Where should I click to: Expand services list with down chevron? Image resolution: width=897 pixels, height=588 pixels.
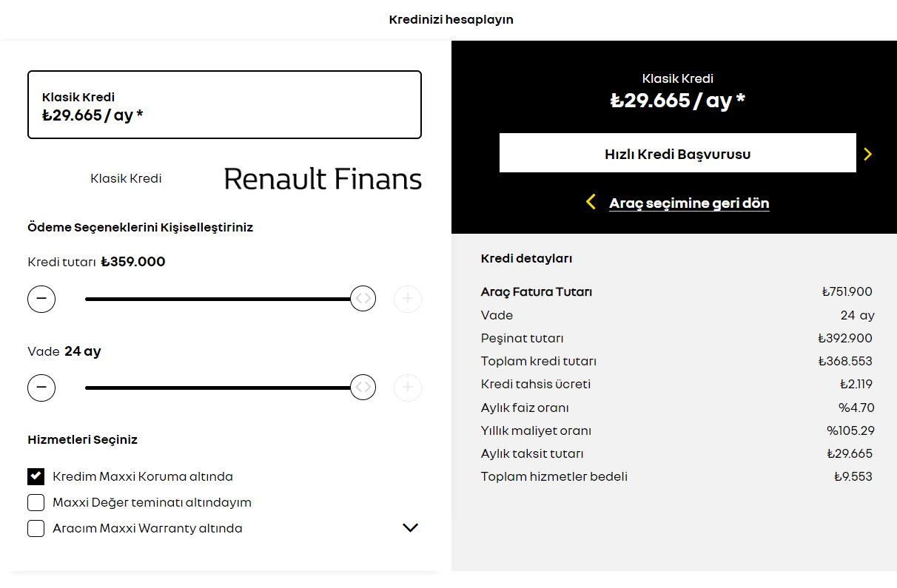pos(410,527)
